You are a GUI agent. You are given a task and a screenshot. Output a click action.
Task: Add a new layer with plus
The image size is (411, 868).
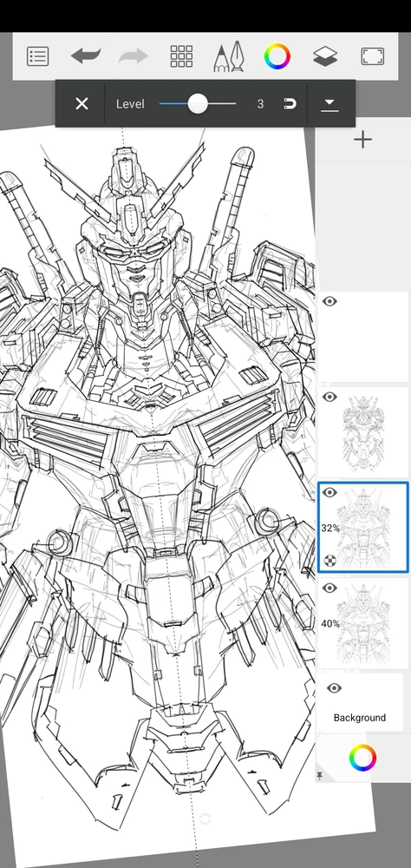point(362,140)
